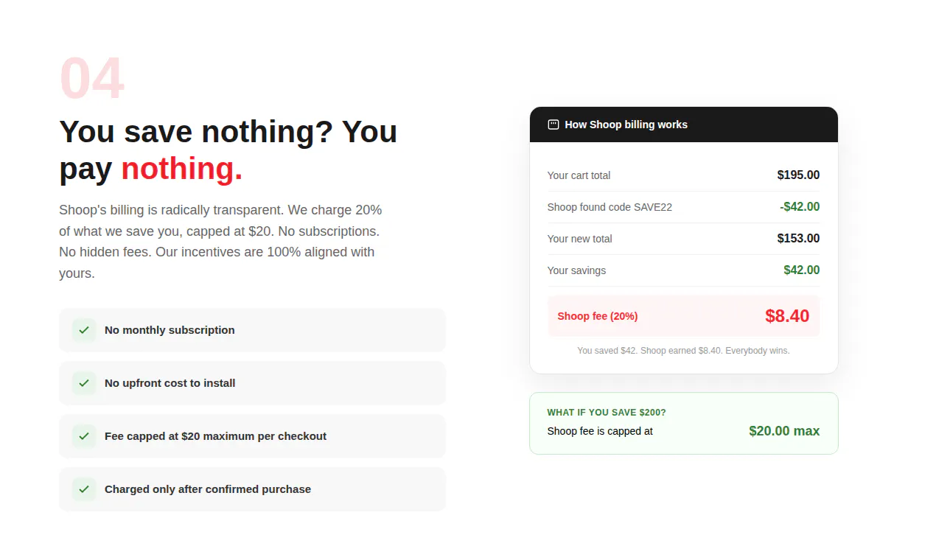This screenshot has width=936, height=560.
Task: Click the '$20.00 max' value
Action: [784, 431]
